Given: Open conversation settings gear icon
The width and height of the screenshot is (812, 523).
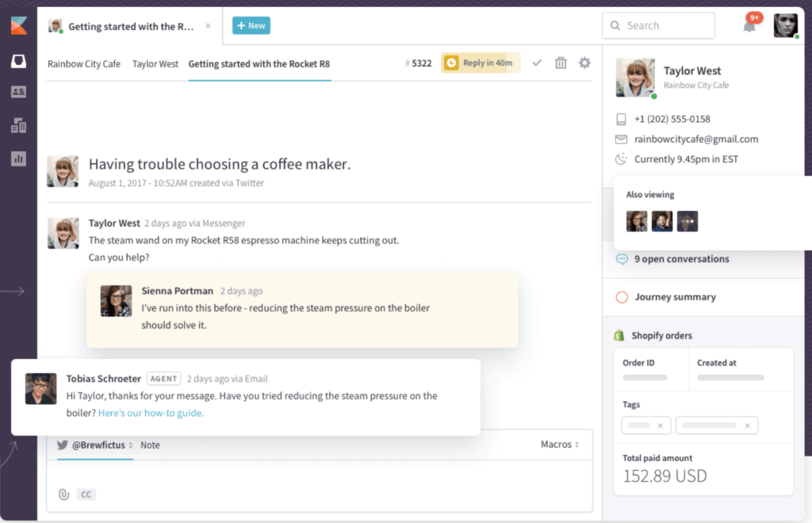Looking at the screenshot, I should coord(584,63).
